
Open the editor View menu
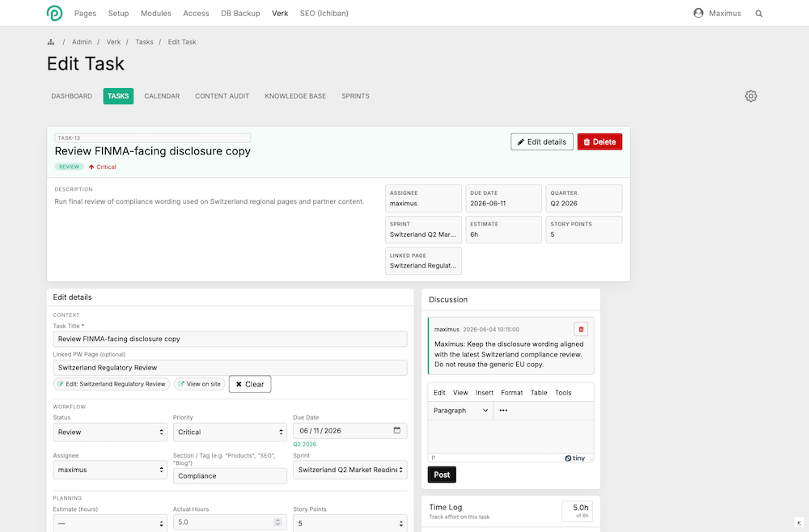point(460,392)
